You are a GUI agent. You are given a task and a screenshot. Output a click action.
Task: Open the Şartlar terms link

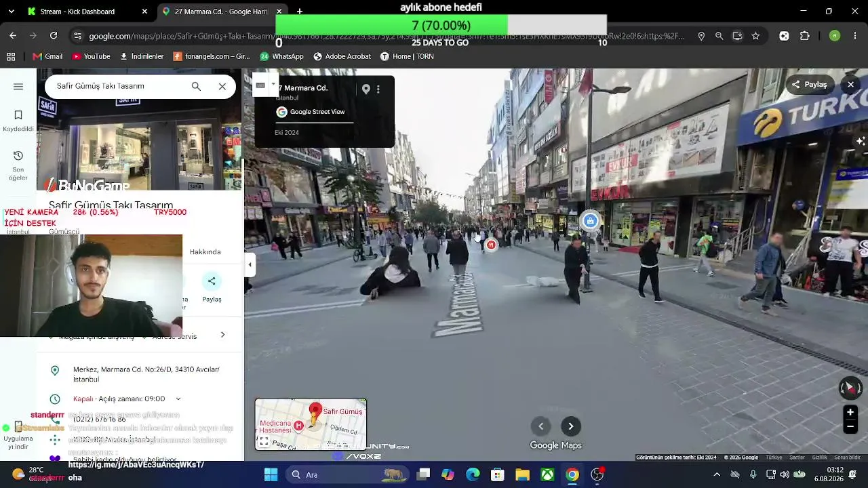[x=797, y=457]
